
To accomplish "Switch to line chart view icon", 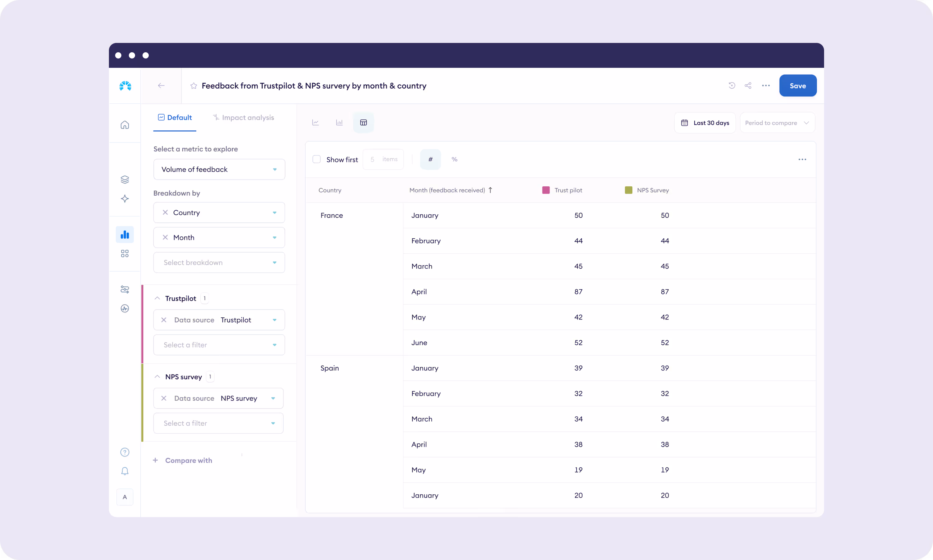I will (x=316, y=123).
